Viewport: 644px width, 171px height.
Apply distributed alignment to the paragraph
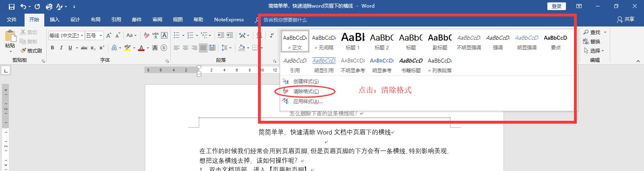pos(212,48)
